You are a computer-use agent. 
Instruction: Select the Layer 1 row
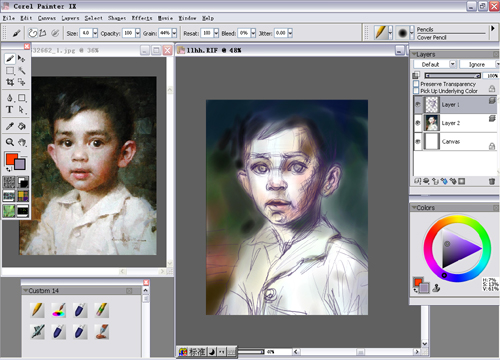point(455,105)
